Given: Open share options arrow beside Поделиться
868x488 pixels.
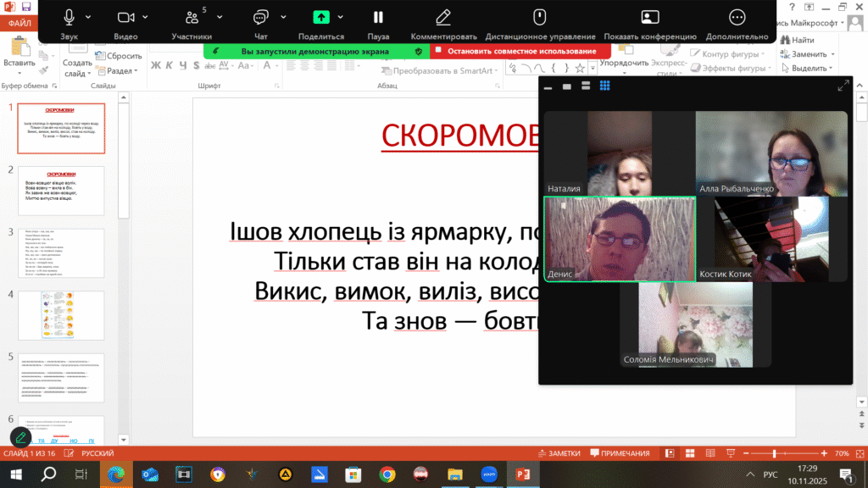Looking at the screenshot, I should pyautogui.click(x=341, y=17).
